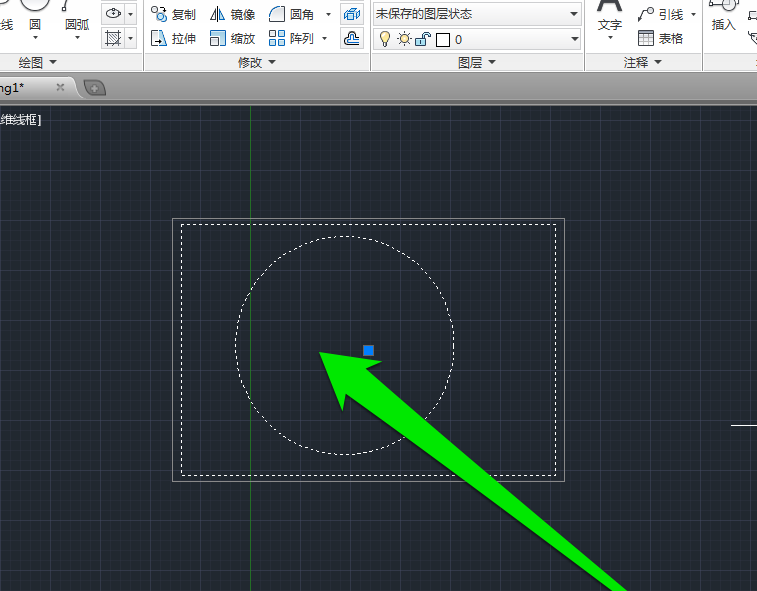
Task: Expand the 圆 (Circle) options arrow
Action: point(35,38)
